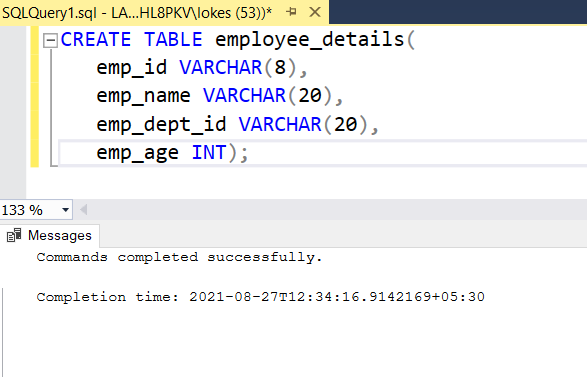Open the 133 % zoom dropdown arrow
Viewport: 587px width, 377px height.
click(66, 210)
